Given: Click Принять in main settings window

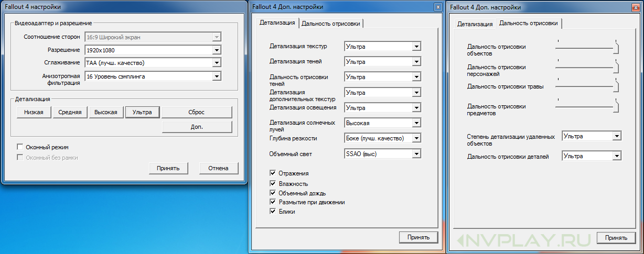Looking at the screenshot, I should [168, 168].
